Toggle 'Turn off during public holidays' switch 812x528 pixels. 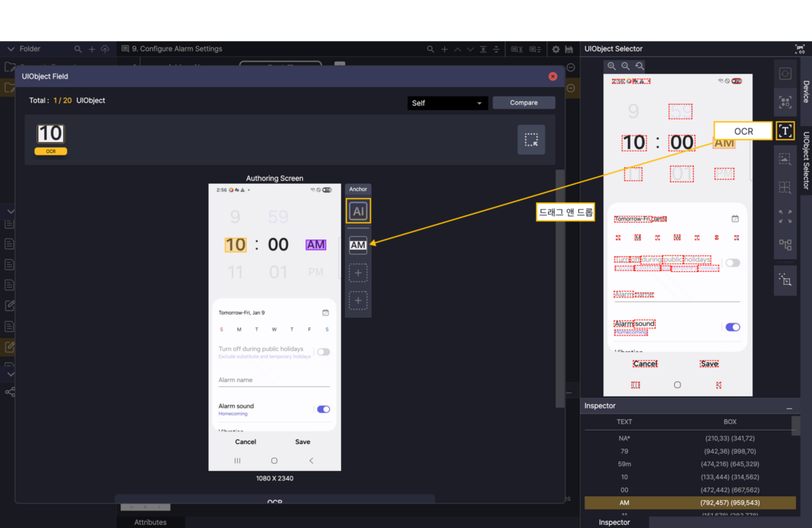[x=323, y=352]
